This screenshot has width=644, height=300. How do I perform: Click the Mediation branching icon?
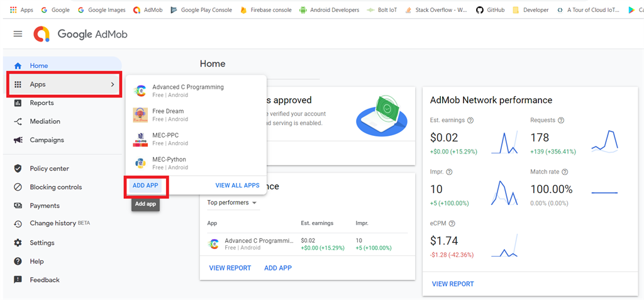(x=18, y=121)
